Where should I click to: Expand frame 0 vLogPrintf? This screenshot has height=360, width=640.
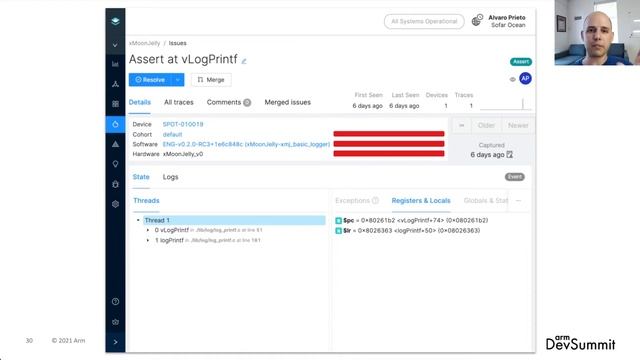(x=148, y=230)
